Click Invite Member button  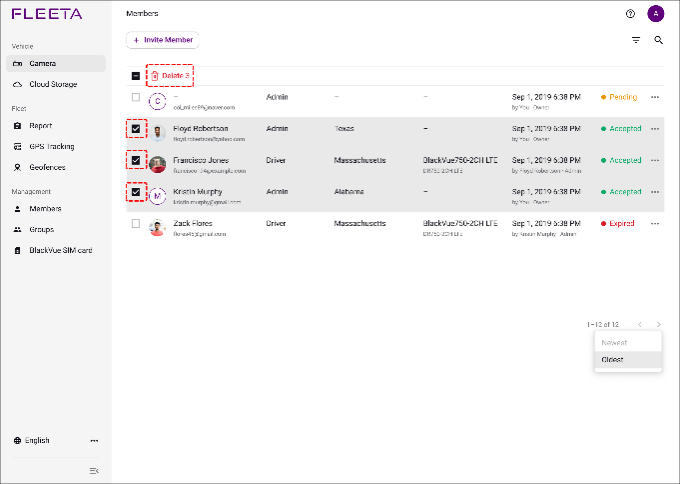click(162, 40)
